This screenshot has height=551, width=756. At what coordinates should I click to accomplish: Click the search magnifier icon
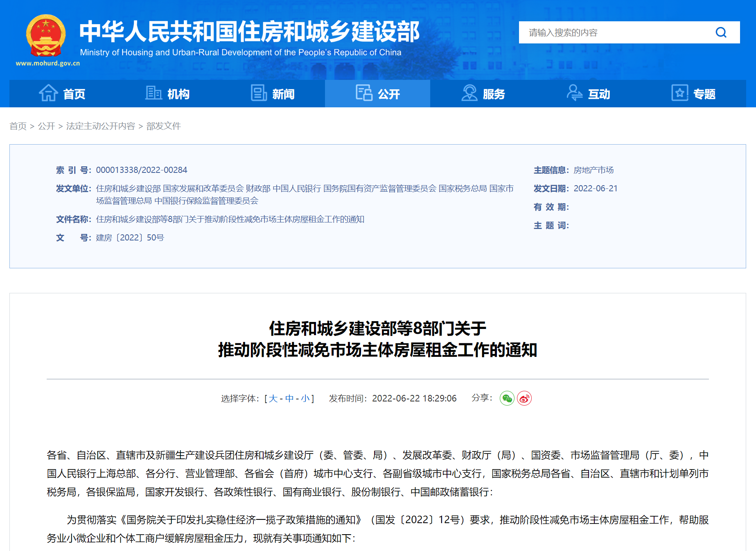pos(721,32)
